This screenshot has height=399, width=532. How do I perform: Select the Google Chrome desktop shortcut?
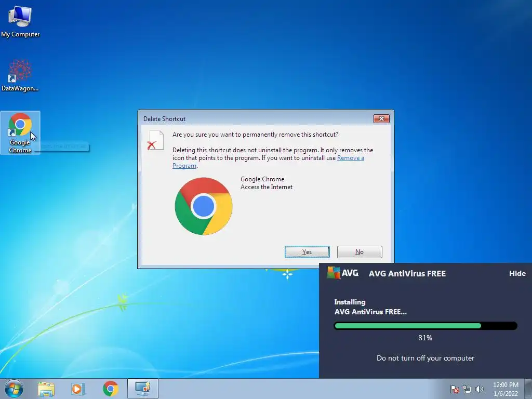pyautogui.click(x=20, y=132)
